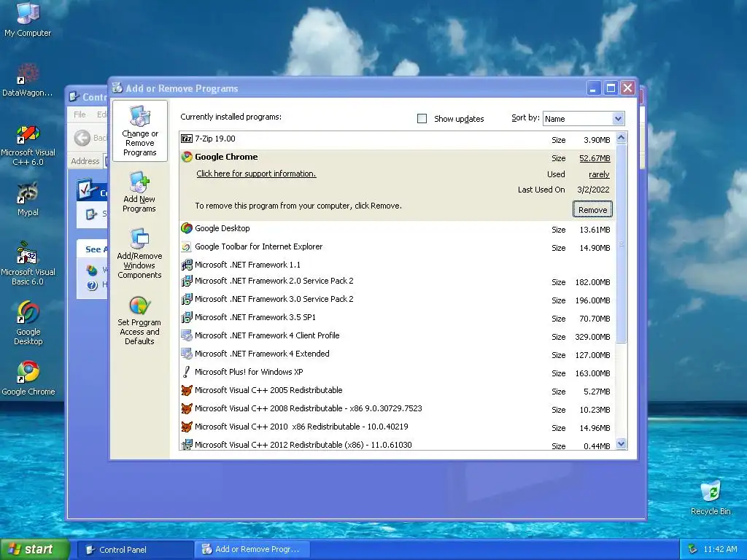747x560 pixels.
Task: Click here for support information link
Action: pyautogui.click(x=256, y=174)
